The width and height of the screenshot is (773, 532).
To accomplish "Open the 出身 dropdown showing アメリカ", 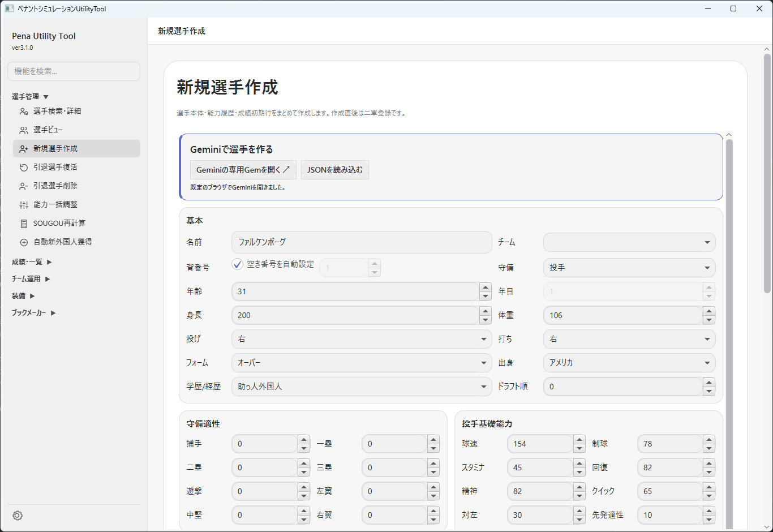I will pos(629,363).
